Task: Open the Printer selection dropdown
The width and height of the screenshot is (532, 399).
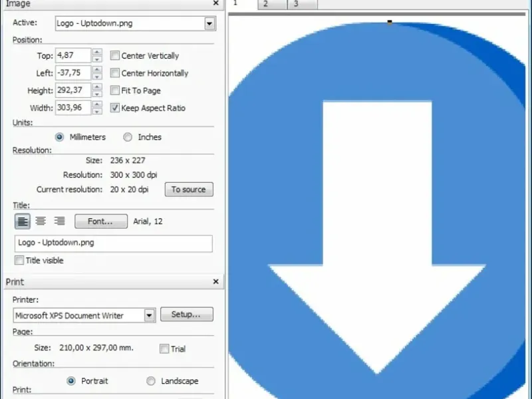Action: pyautogui.click(x=149, y=315)
